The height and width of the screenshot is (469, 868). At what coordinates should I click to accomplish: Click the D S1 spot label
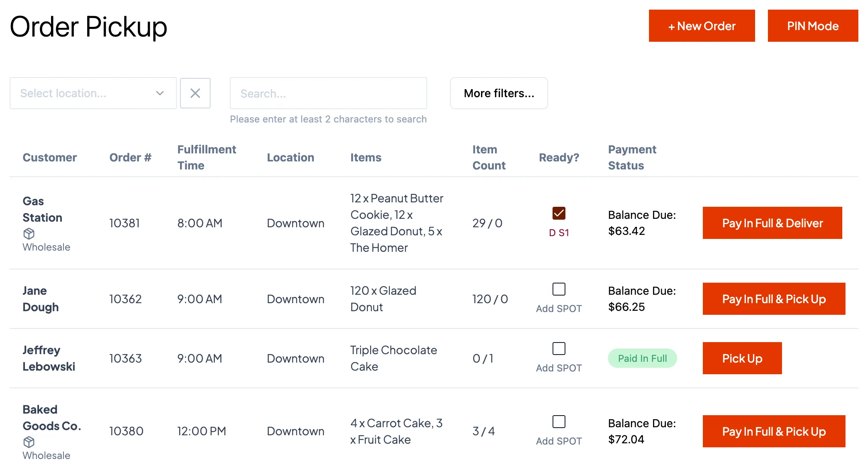point(559,233)
